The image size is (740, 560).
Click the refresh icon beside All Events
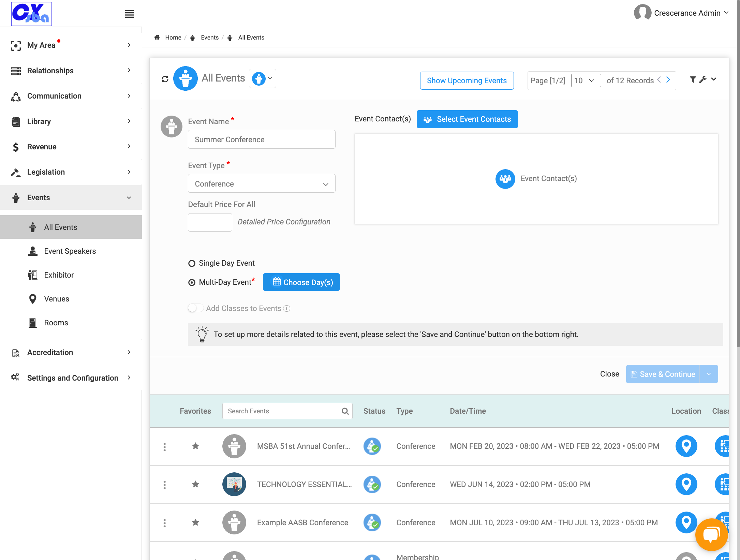(165, 79)
